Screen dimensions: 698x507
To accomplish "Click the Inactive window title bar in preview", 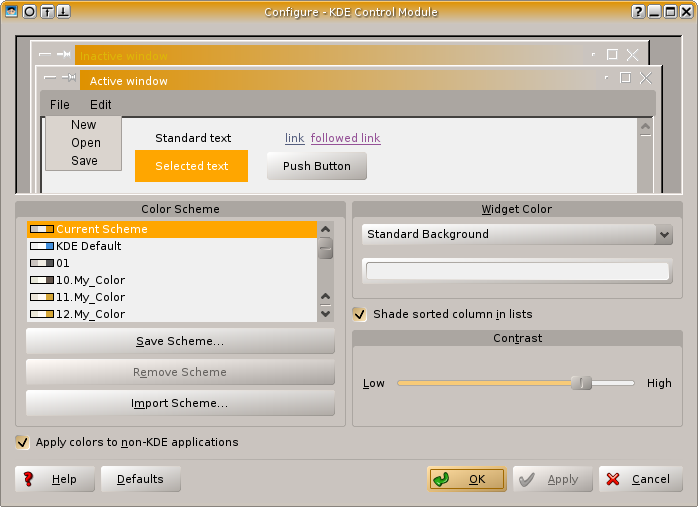I will tap(329, 56).
